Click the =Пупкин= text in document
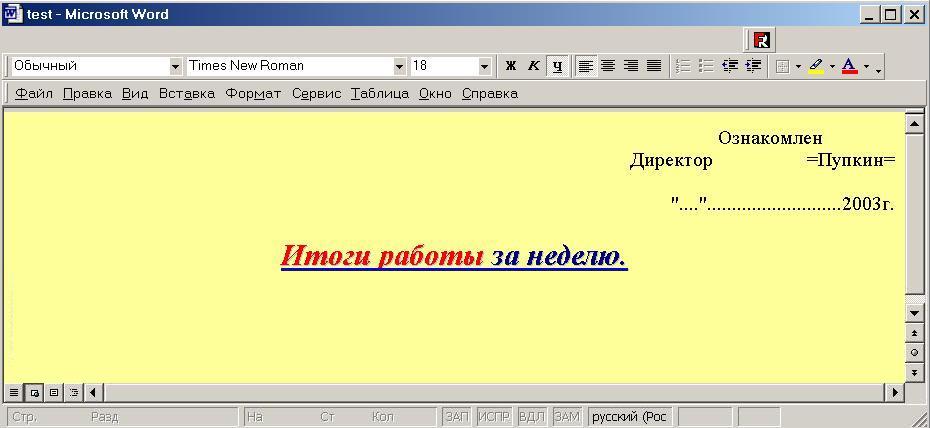 point(851,161)
